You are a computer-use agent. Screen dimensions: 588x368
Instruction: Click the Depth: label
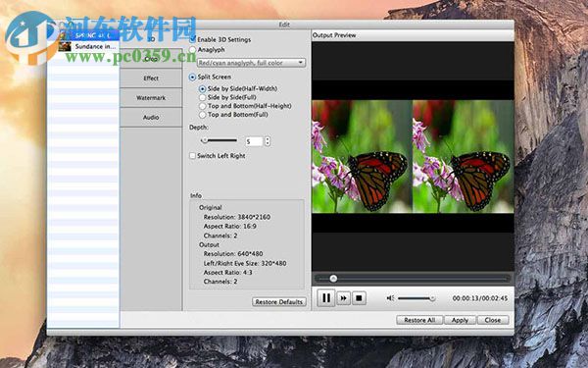pos(199,128)
